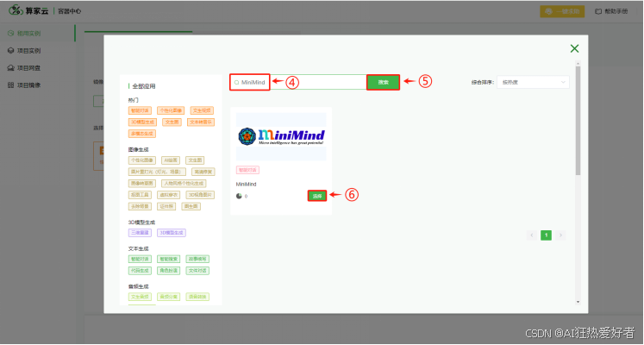This screenshot has height=345, width=644.
Task: Click the 算家云 logo in the header
Action: 28,10
